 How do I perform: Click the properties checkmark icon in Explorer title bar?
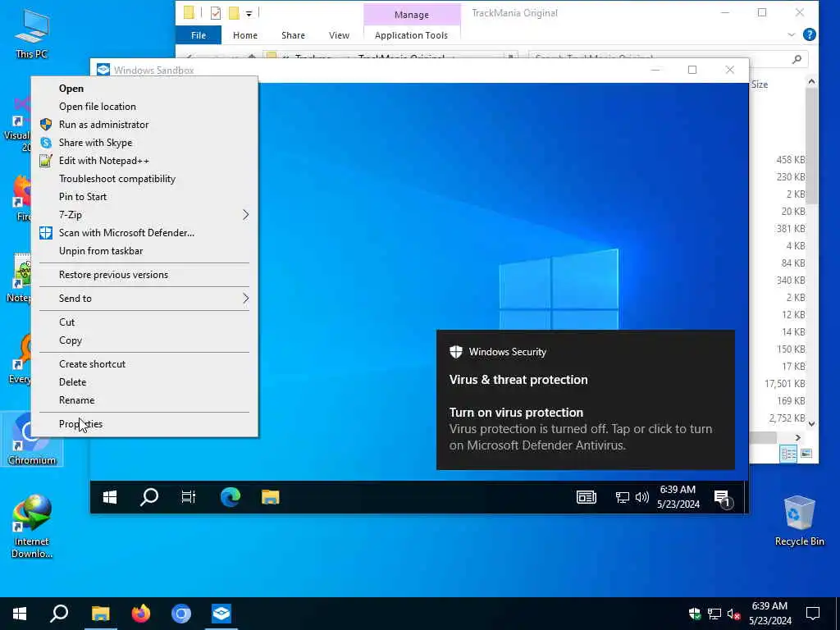(216, 13)
